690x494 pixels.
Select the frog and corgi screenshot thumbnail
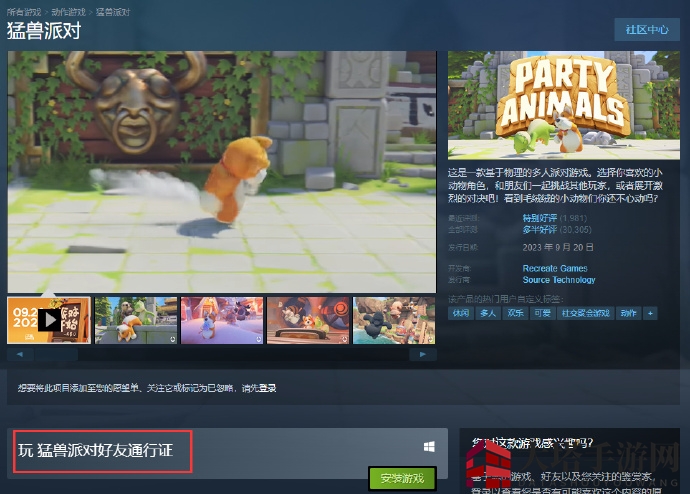pos(136,320)
